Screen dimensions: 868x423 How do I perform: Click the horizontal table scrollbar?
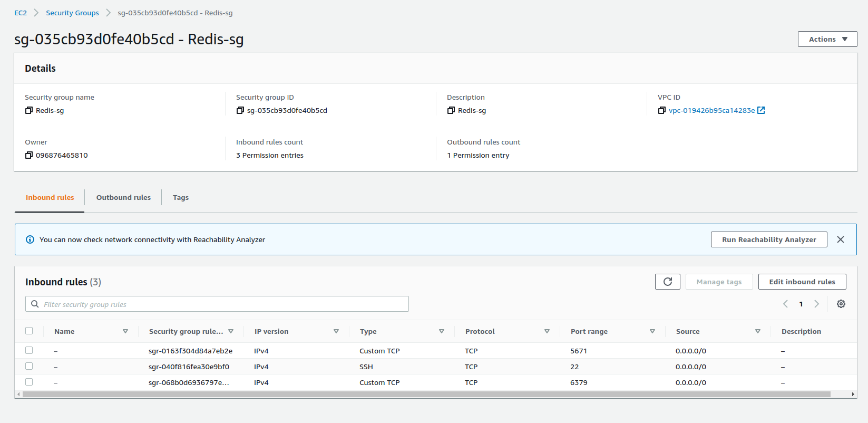pos(426,394)
